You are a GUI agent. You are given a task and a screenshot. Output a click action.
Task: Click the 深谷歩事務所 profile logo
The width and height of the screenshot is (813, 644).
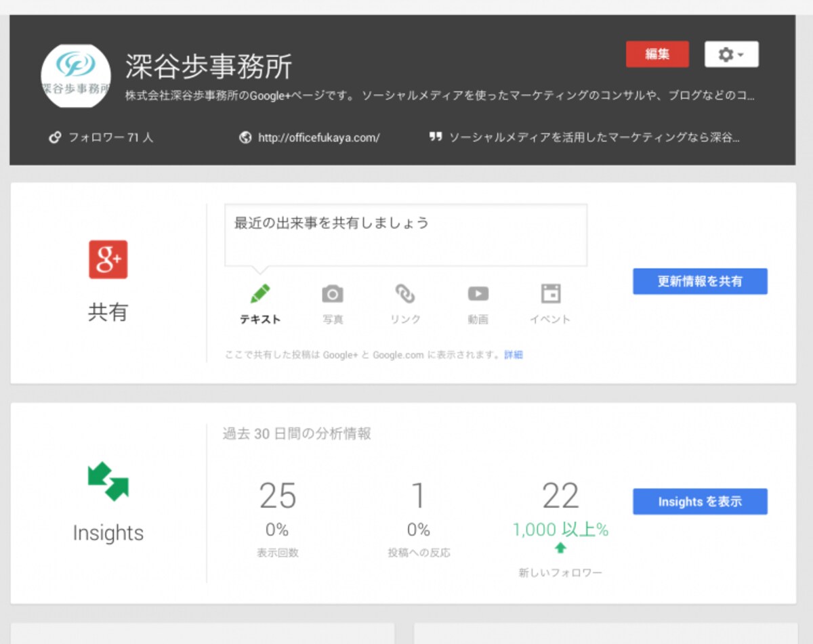[x=76, y=76]
